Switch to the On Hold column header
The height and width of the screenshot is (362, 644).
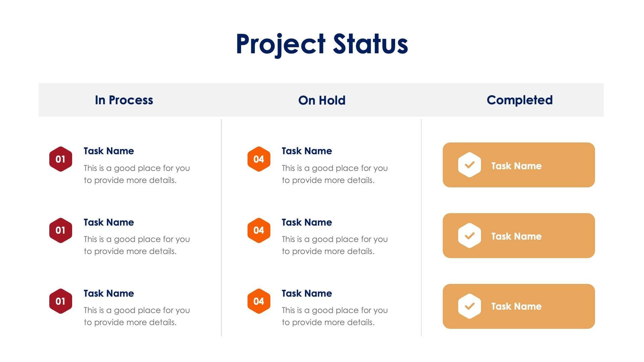click(322, 100)
